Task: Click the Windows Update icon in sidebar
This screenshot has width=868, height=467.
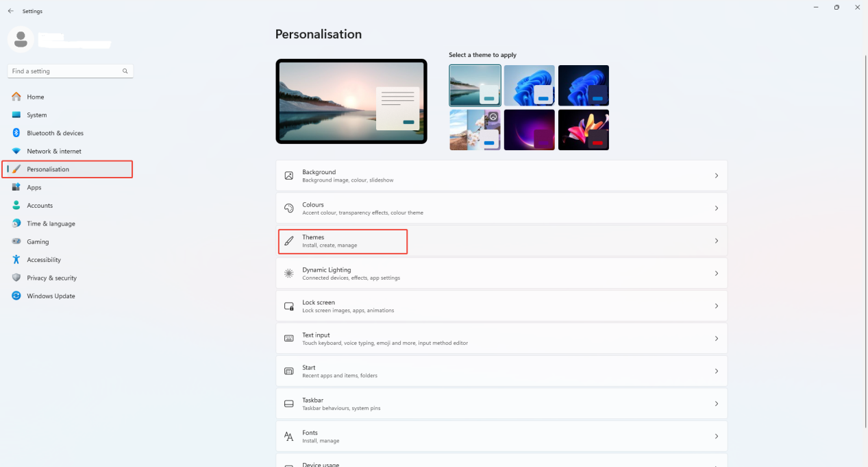Action: pos(16,296)
